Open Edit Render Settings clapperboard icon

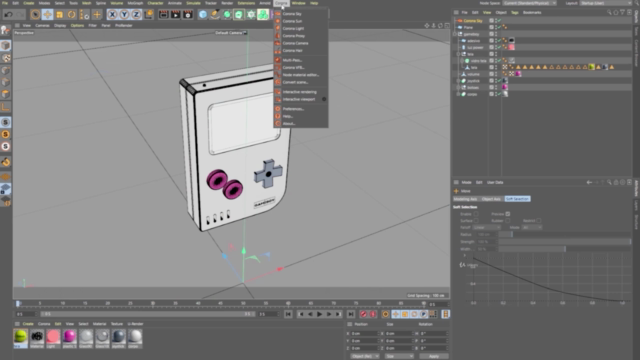(x=188, y=15)
